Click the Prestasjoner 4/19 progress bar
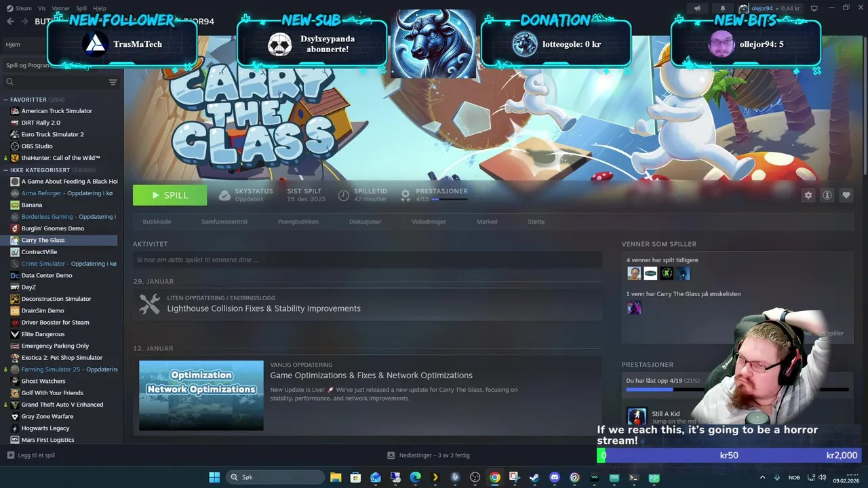 point(450,199)
